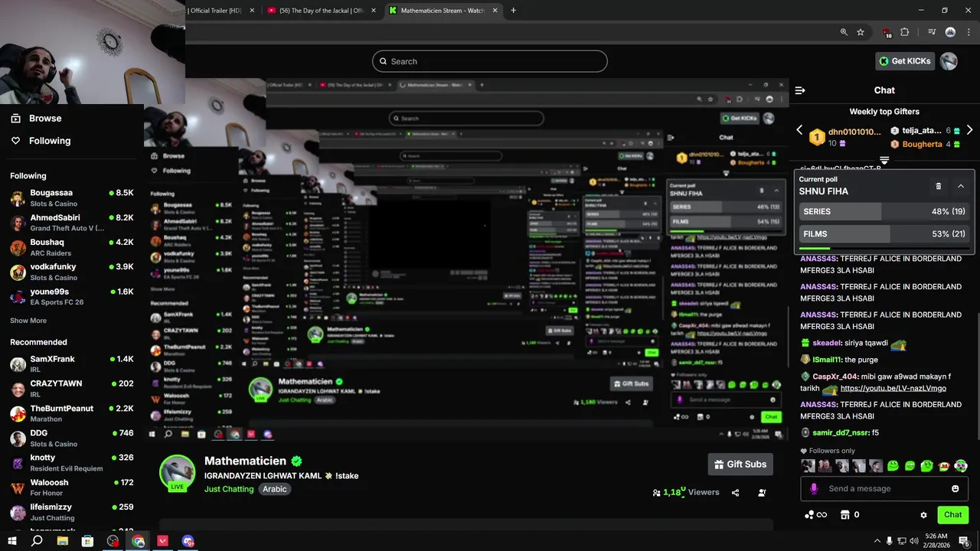Vote for the FILMS poll option
This screenshot has width=980, height=551.
tap(884, 234)
